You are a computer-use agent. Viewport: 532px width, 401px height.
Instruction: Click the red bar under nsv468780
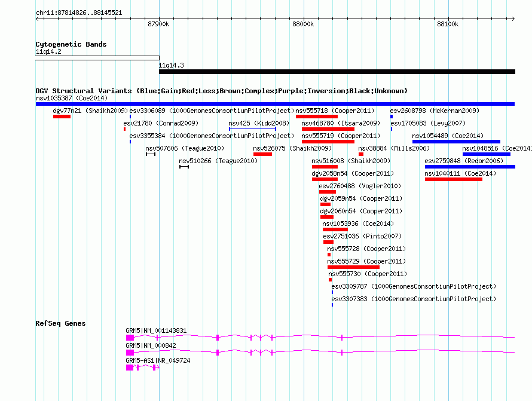click(x=328, y=129)
